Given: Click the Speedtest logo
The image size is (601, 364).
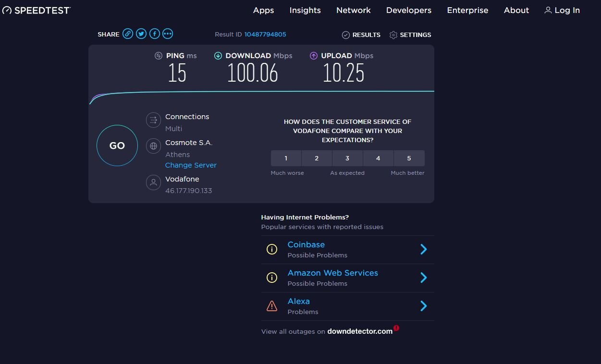Looking at the screenshot, I should point(37,10).
